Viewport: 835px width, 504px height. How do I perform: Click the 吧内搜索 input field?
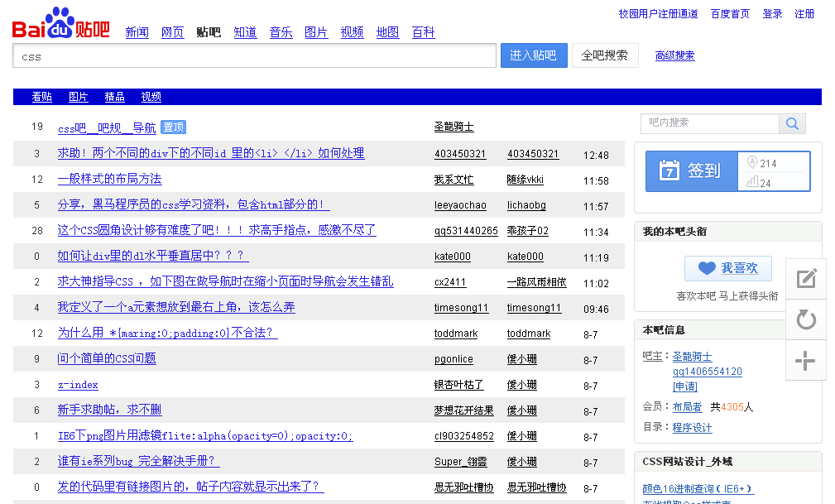[x=708, y=122]
